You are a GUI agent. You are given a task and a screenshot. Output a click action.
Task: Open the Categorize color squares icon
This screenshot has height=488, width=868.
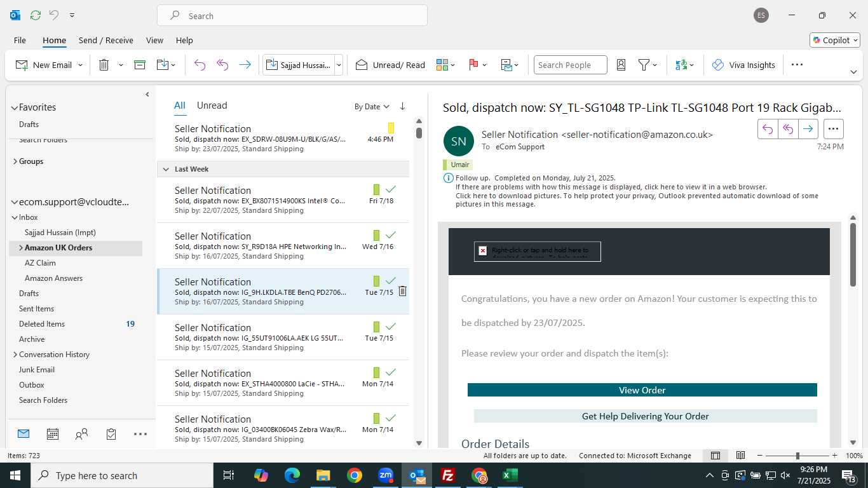click(442, 65)
